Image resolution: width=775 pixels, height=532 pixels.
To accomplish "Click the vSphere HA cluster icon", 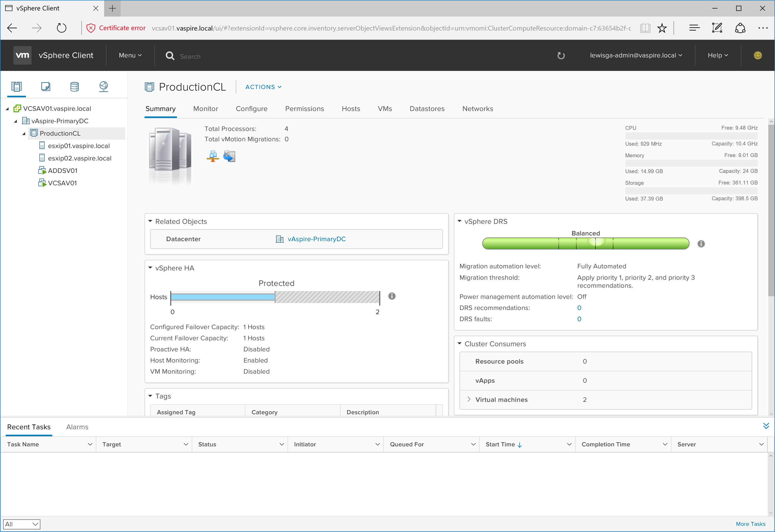I will click(x=230, y=157).
